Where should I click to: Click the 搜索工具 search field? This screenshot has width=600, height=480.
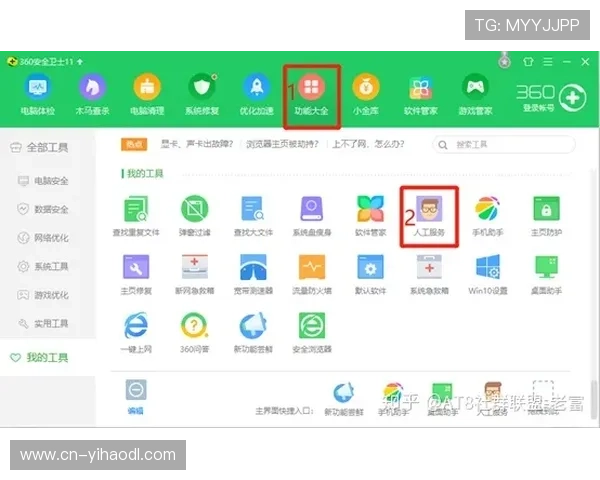pos(504,145)
